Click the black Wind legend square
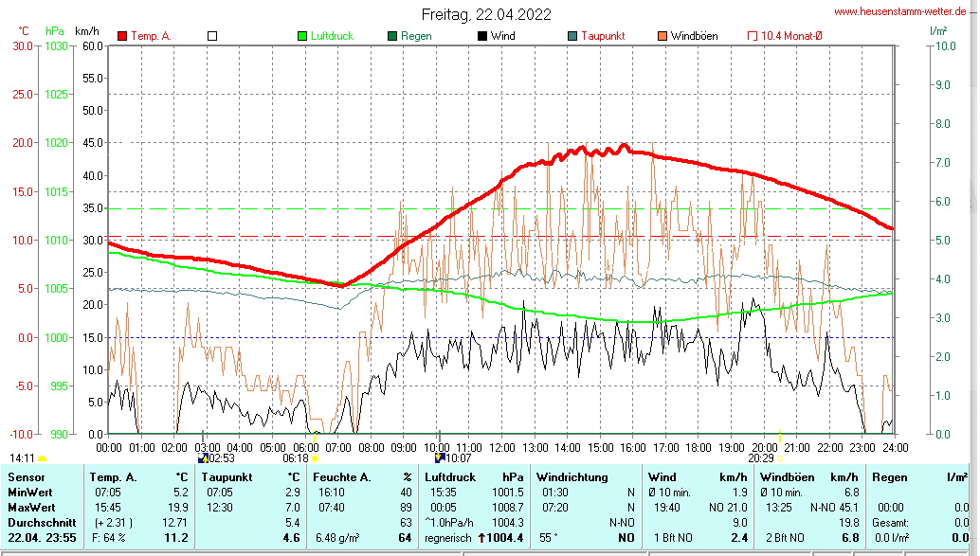The image size is (980, 556). point(482,36)
